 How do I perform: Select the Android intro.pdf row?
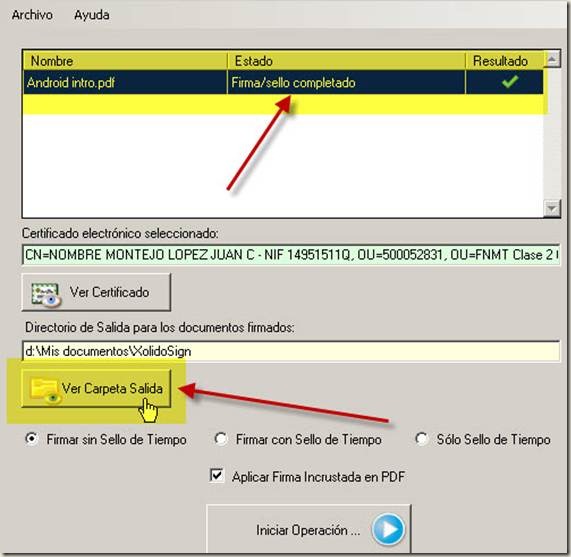coord(283,82)
